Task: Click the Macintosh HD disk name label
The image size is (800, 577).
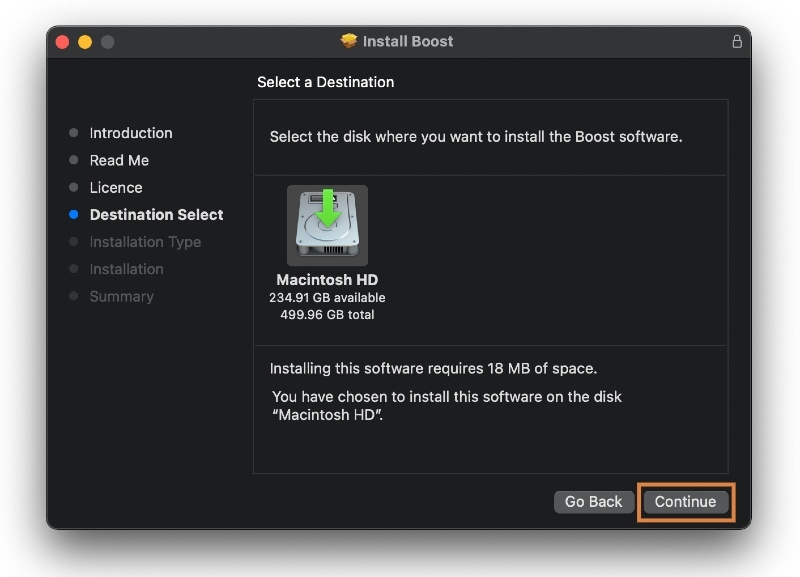Action: (x=327, y=280)
